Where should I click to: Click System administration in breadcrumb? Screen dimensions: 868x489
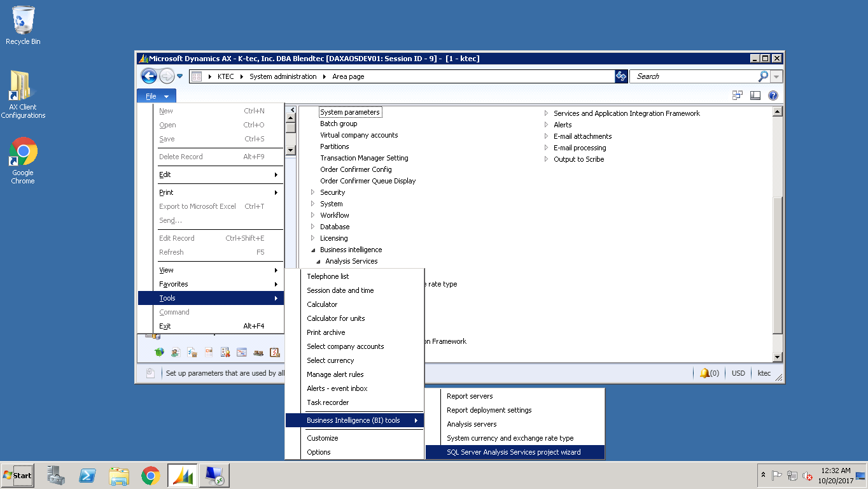283,76
